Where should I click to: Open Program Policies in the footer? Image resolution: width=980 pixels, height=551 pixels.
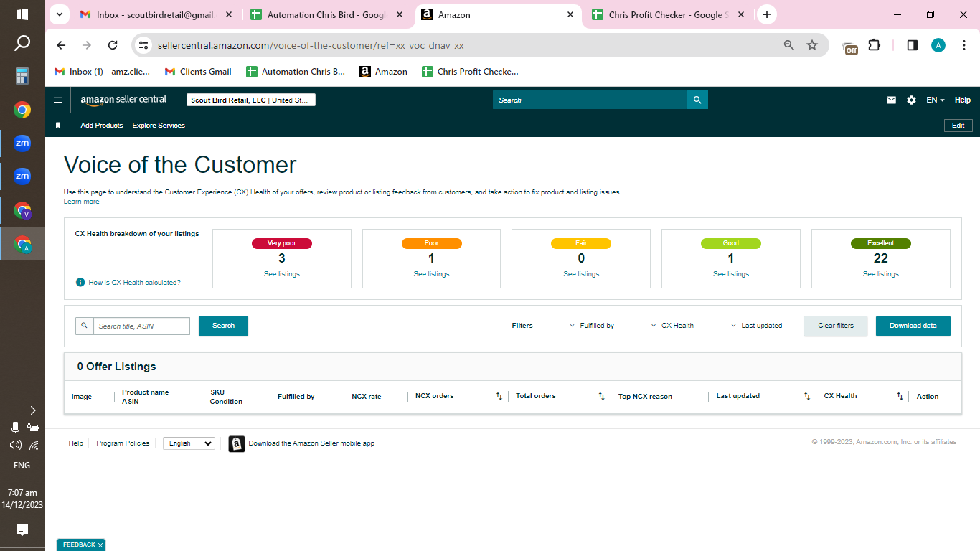pyautogui.click(x=123, y=443)
